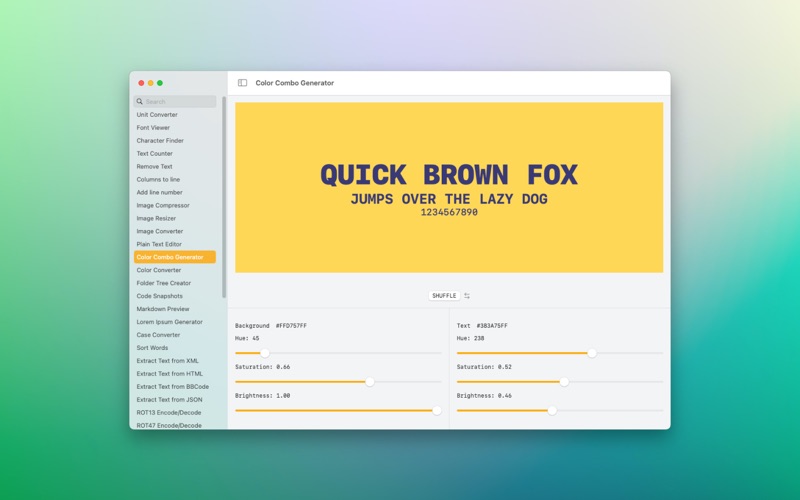
Task: Click the sidebar search field
Action: coord(178,102)
